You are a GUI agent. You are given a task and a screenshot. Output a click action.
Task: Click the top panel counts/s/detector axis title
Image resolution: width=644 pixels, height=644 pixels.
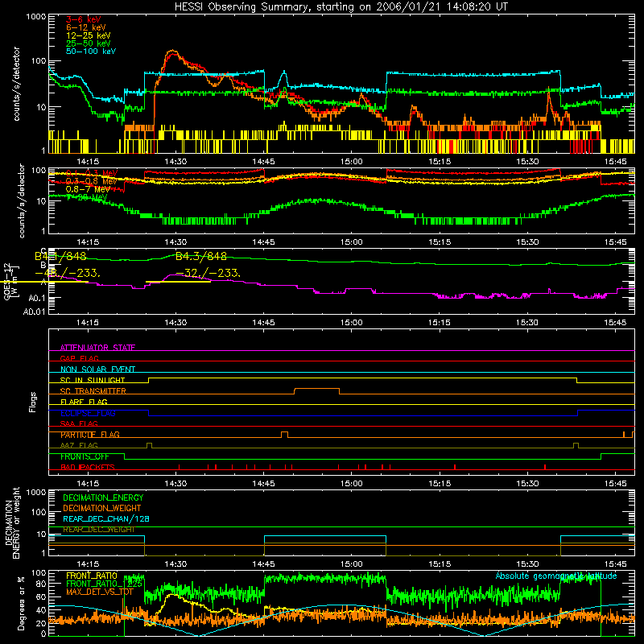coord(16,84)
